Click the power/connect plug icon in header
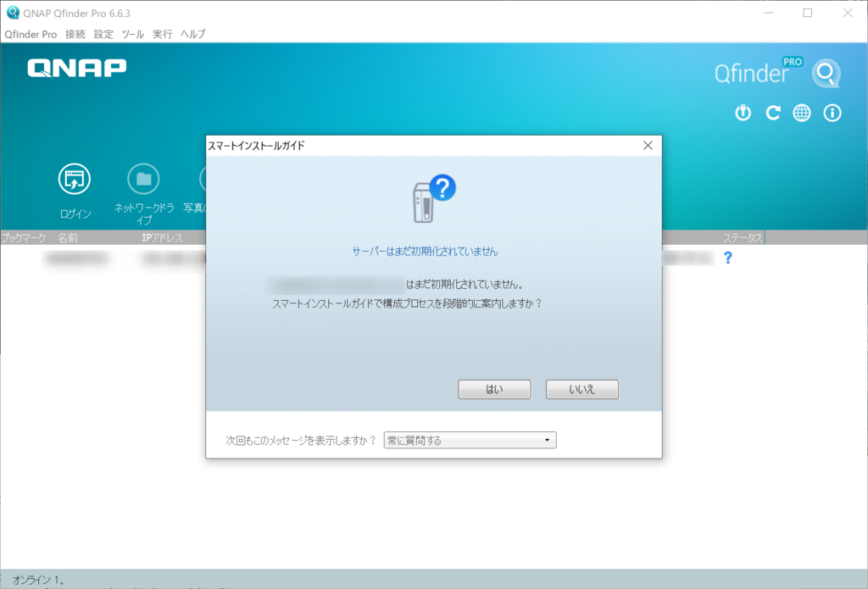This screenshot has width=868, height=589. [743, 113]
